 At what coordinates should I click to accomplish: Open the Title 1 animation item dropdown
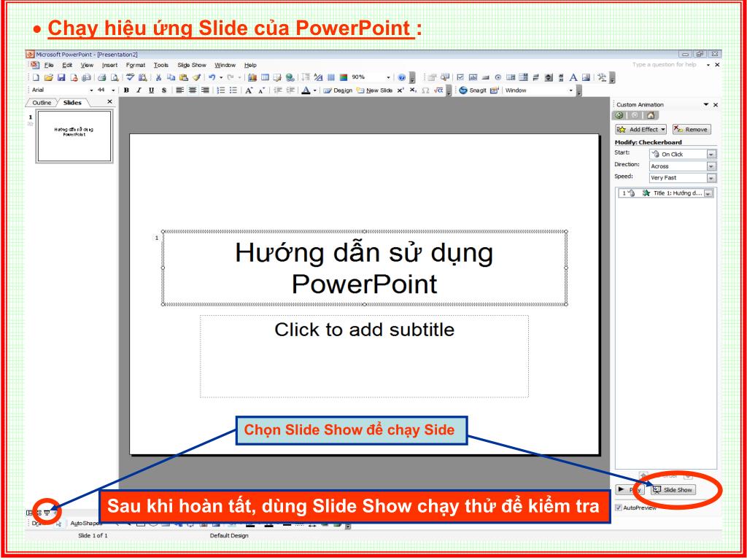point(708,193)
